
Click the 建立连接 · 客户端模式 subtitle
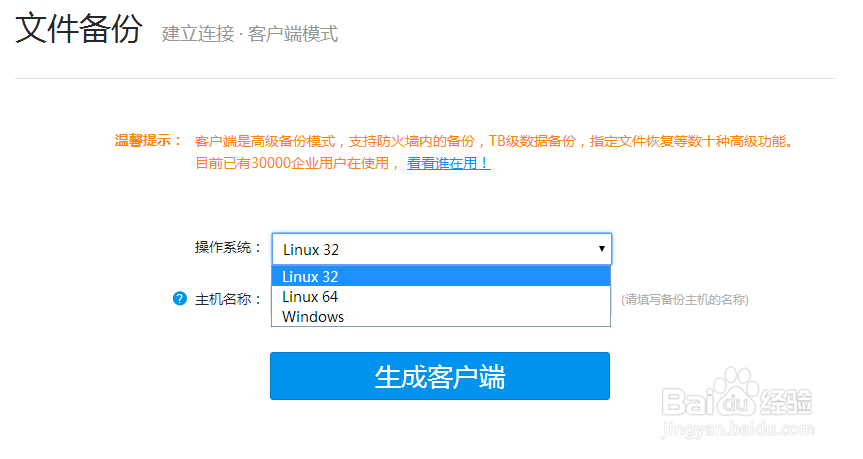[x=250, y=34]
